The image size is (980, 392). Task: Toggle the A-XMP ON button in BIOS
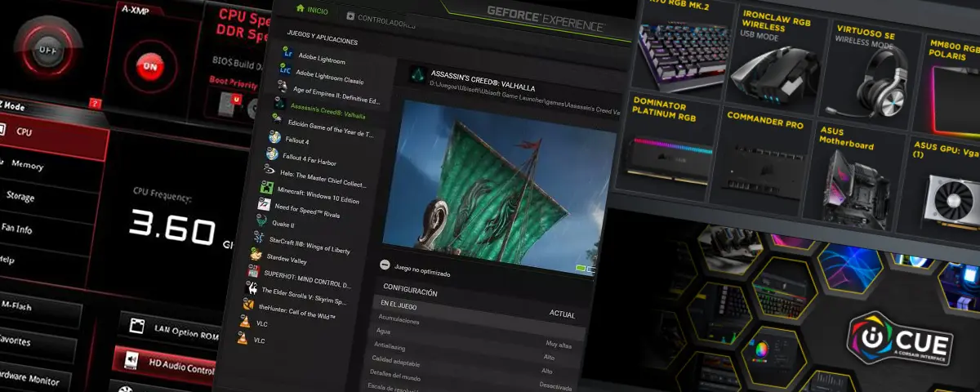pyautogui.click(x=149, y=65)
